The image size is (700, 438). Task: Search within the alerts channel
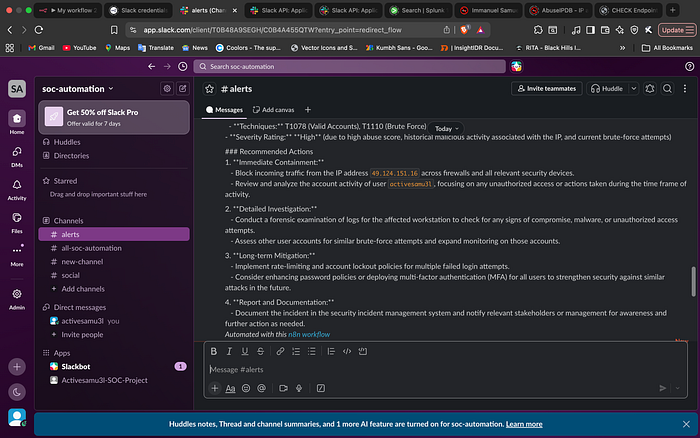point(667,88)
